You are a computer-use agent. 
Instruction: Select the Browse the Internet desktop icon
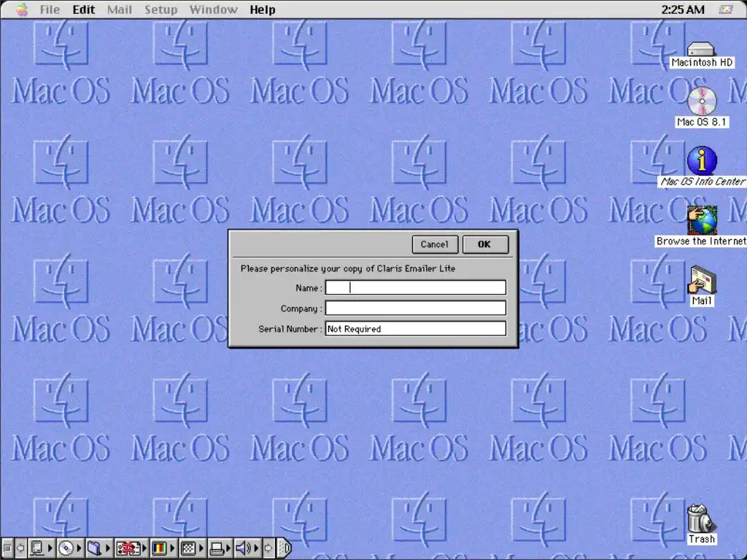point(702,220)
